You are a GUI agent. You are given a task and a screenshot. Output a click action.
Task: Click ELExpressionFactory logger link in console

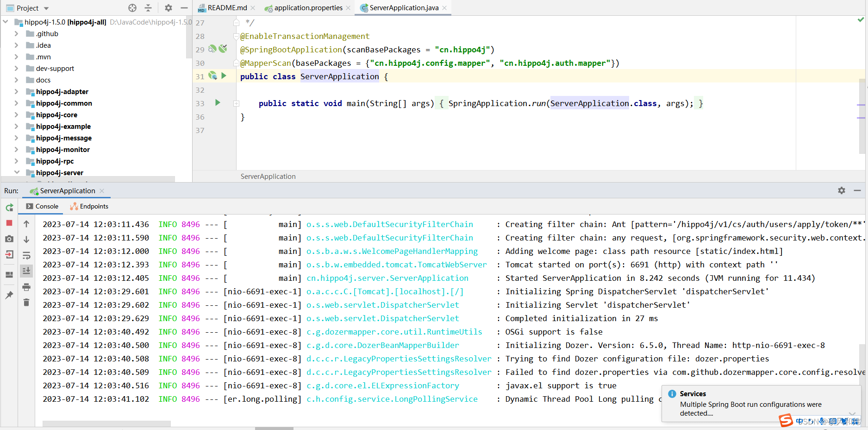click(383, 386)
